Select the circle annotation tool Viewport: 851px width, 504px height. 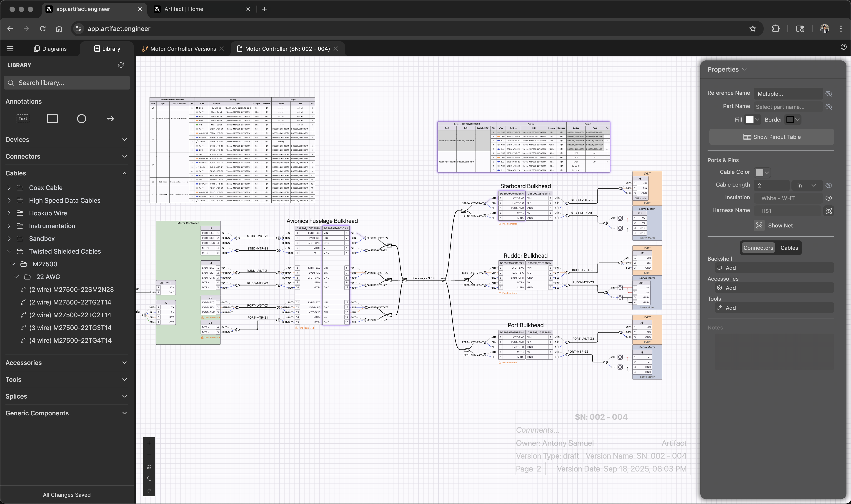point(82,119)
